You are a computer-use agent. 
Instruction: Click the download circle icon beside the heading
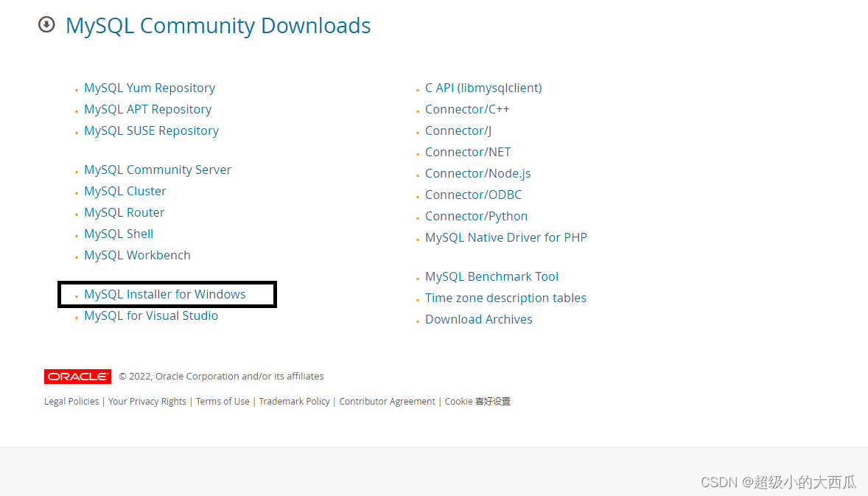46,24
